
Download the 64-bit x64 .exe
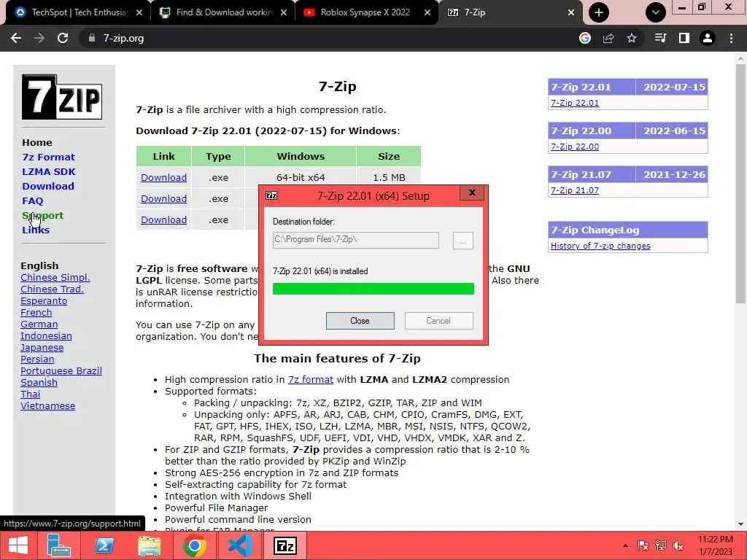pyautogui.click(x=163, y=178)
